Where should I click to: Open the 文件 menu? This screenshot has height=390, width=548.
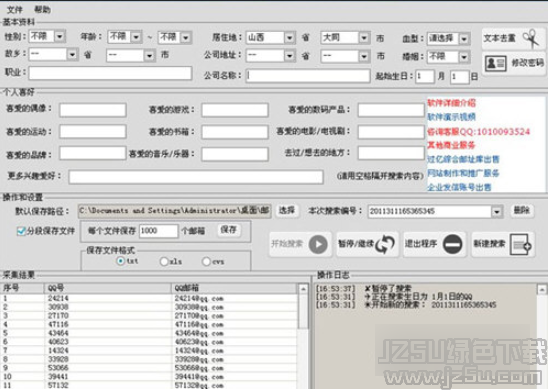click(15, 9)
